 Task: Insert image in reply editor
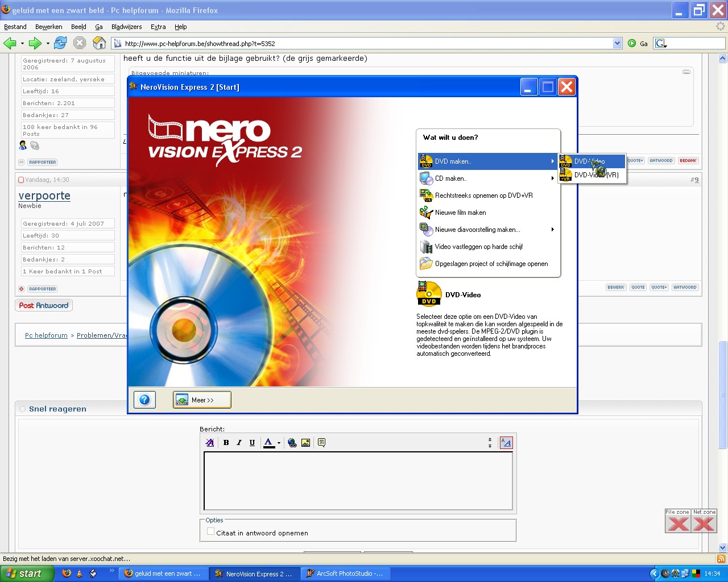(x=305, y=443)
